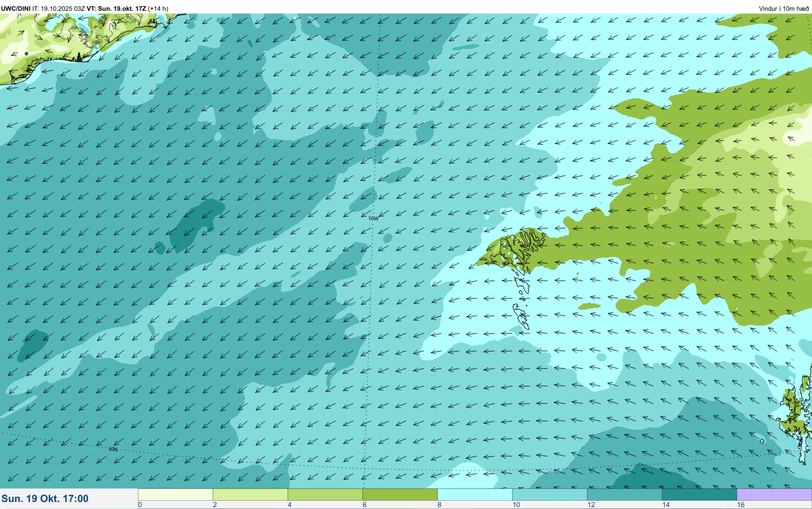Click the legend tick value '8'
This screenshot has width=812, height=509.
coord(439,505)
